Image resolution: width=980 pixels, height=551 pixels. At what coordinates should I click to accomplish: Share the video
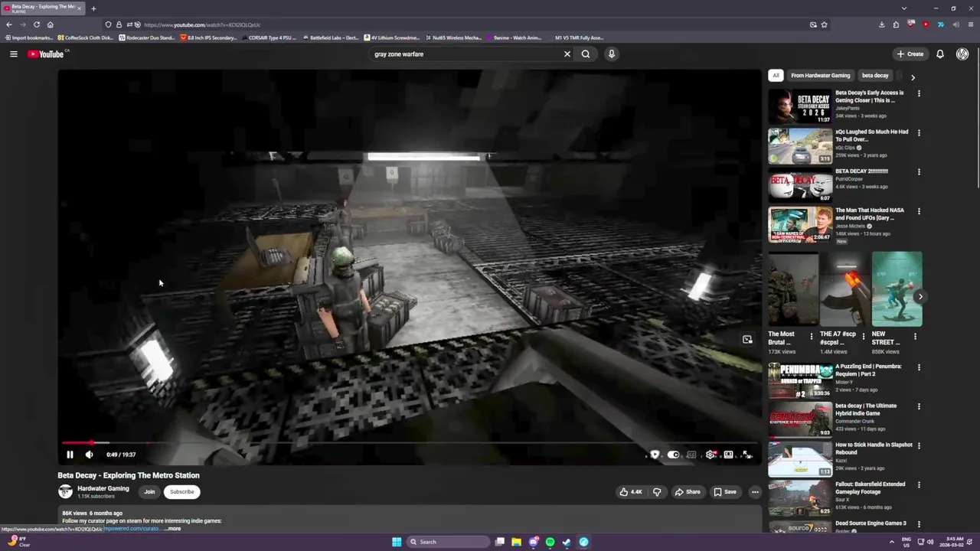(x=687, y=492)
